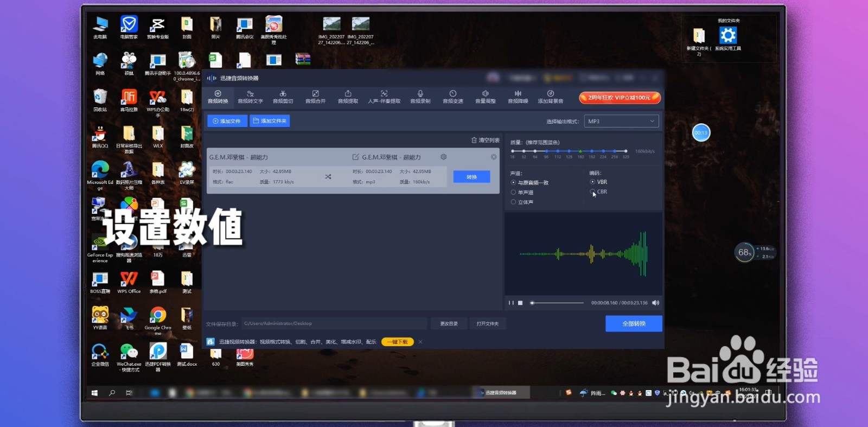Click the audio waveform preview

583,253
